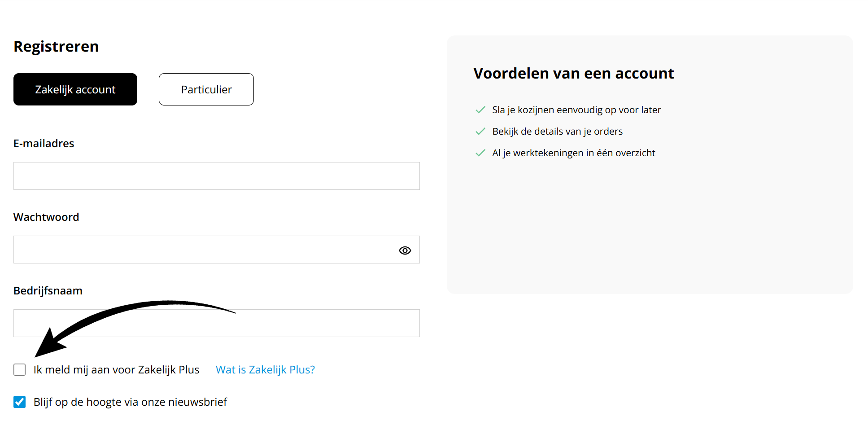Show password with the eye icon
The height and width of the screenshot is (430, 868).
[x=405, y=250]
